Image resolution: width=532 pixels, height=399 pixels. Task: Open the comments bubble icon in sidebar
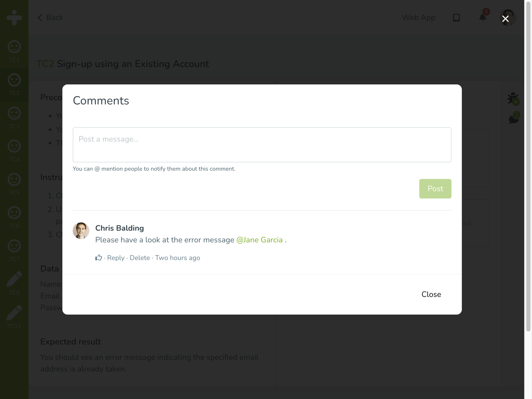coord(514,118)
